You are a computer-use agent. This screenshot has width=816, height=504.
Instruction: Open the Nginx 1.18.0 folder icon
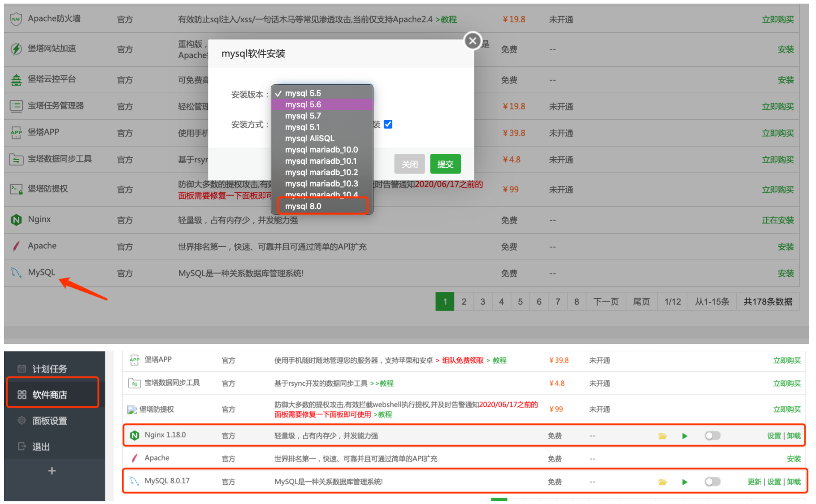point(662,436)
